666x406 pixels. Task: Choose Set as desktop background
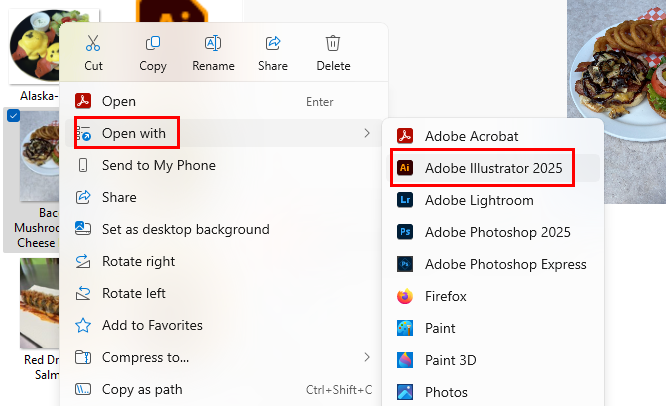pos(223,229)
